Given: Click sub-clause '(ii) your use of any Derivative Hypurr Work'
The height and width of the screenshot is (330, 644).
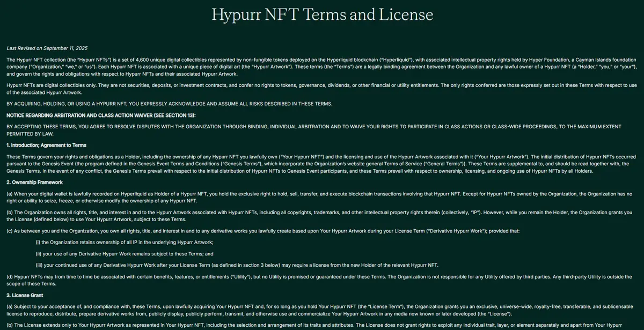Looking at the screenshot, I should (x=125, y=254).
